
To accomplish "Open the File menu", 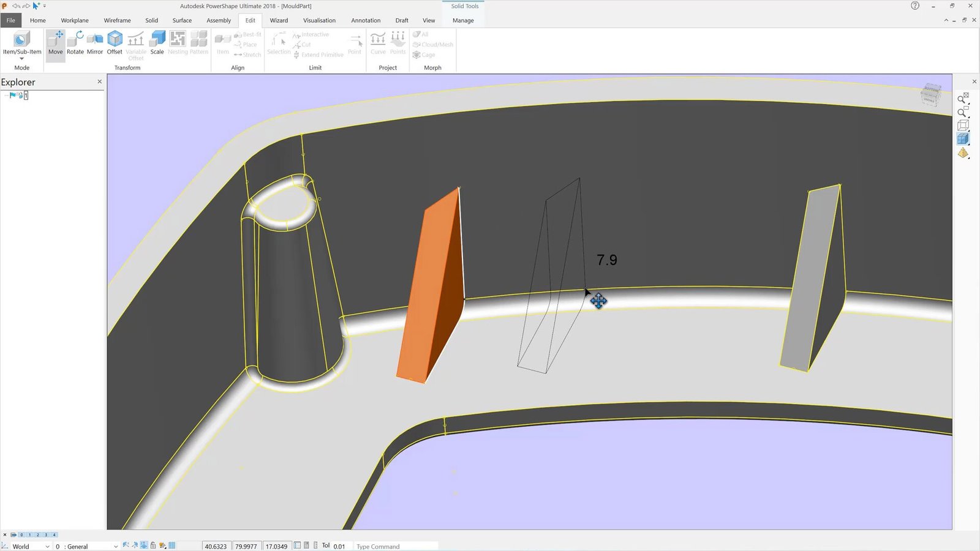I will click(x=11, y=20).
